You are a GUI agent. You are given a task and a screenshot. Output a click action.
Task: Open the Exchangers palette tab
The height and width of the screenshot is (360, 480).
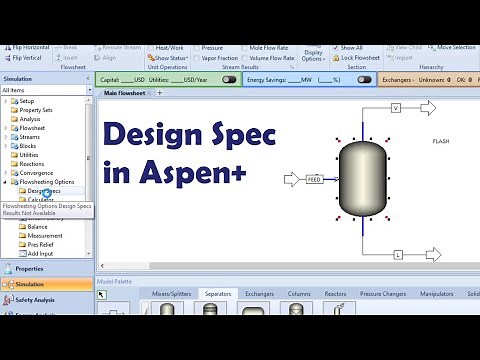[x=259, y=294]
